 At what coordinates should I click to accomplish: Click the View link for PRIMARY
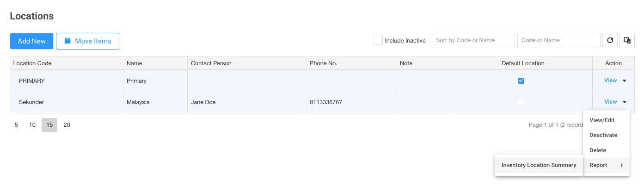tap(610, 81)
